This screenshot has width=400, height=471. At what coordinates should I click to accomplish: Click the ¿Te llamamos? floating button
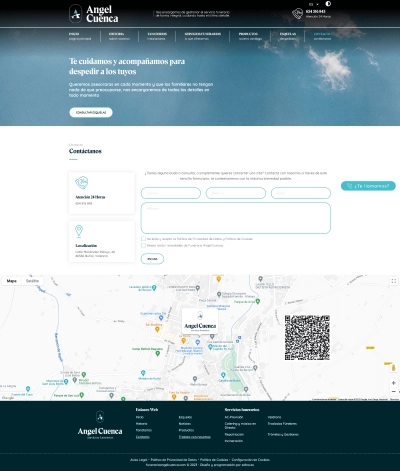coord(368,186)
